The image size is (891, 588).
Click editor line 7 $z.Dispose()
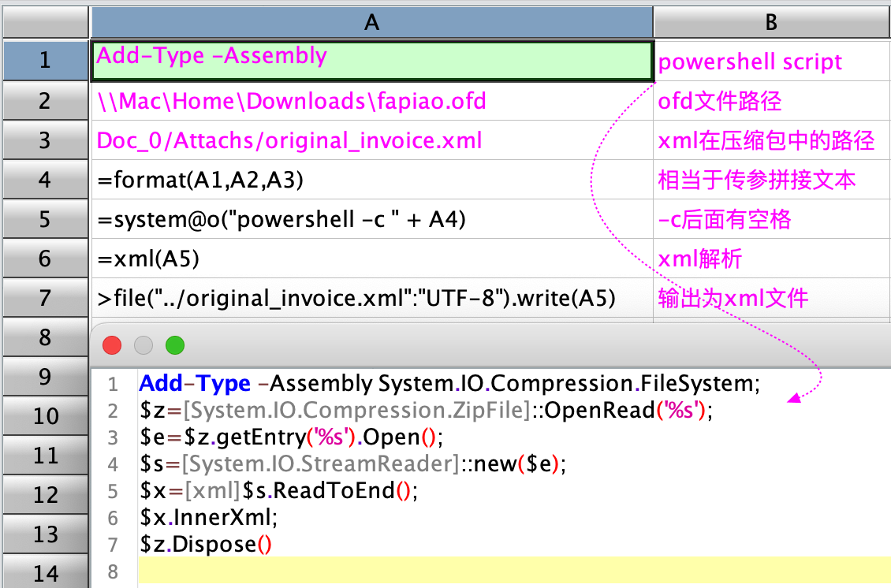[x=206, y=544]
